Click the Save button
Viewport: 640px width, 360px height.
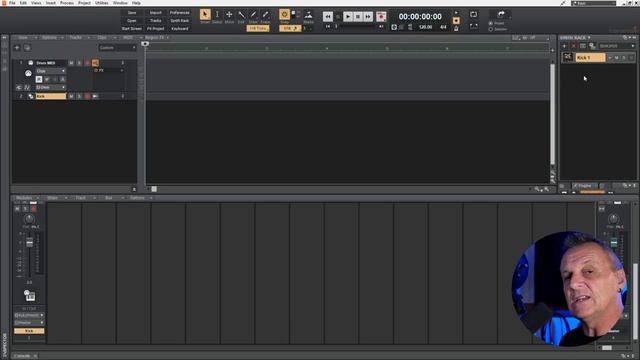coord(131,13)
